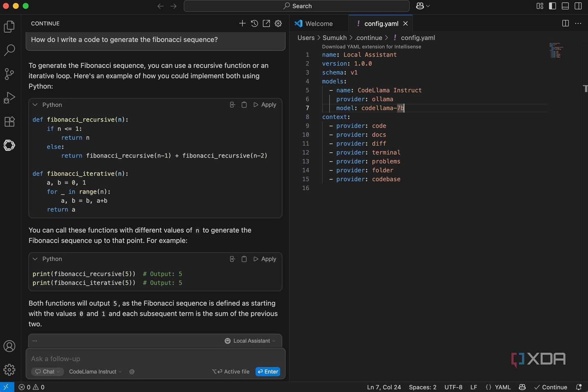Select the Search icon in the sidebar

pyautogui.click(x=10, y=50)
